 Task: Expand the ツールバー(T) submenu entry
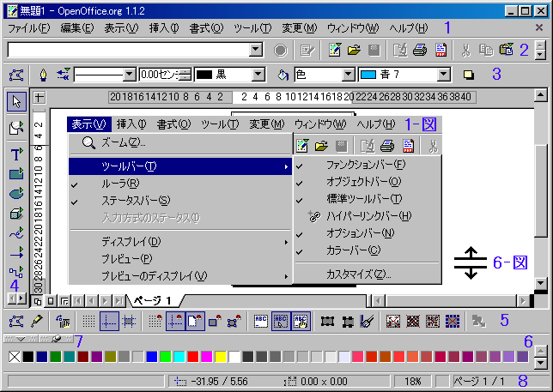[179, 166]
